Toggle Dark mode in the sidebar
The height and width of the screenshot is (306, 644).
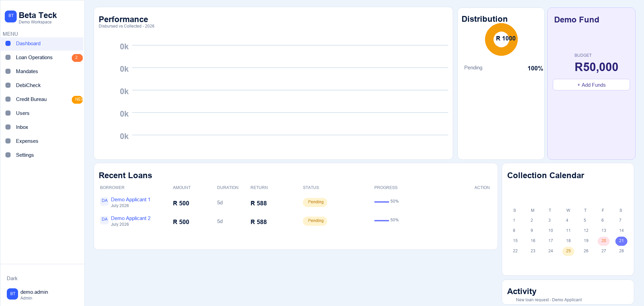point(12,278)
